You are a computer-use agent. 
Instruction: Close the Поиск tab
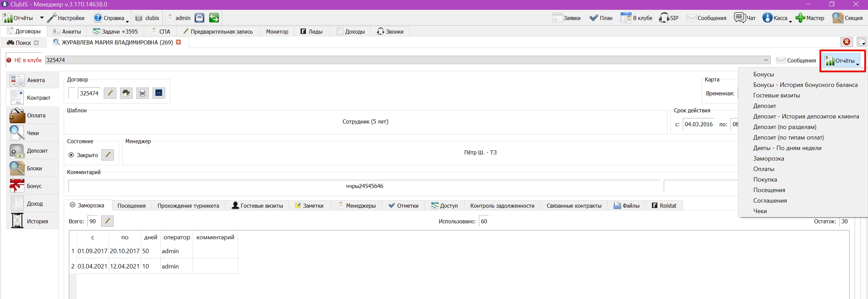[36, 43]
